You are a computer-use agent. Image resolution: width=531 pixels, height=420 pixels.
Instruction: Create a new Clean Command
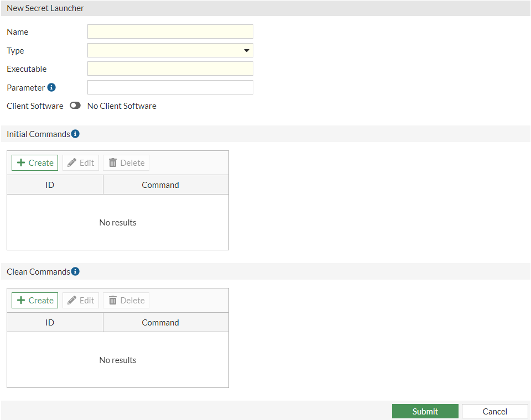35,301
